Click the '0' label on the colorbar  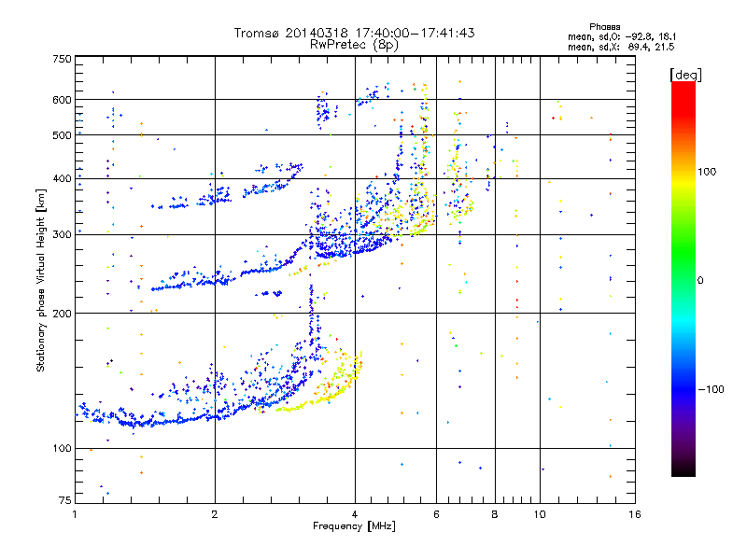700,281
